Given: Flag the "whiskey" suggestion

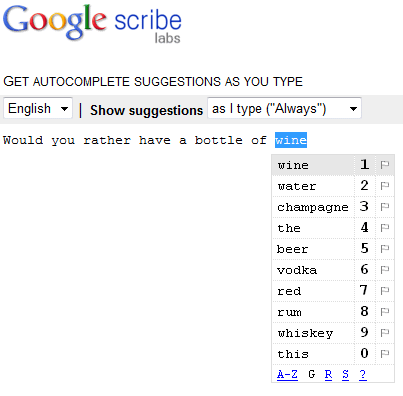Looking at the screenshot, I should click(x=385, y=333).
